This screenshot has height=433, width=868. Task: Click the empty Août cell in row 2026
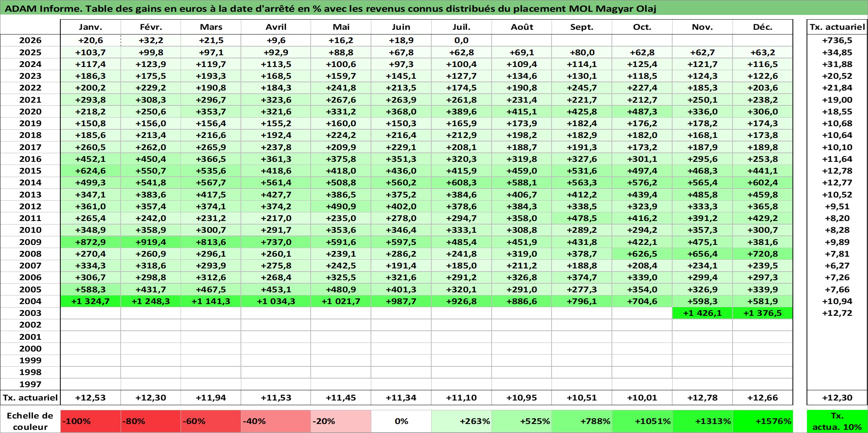pos(522,40)
